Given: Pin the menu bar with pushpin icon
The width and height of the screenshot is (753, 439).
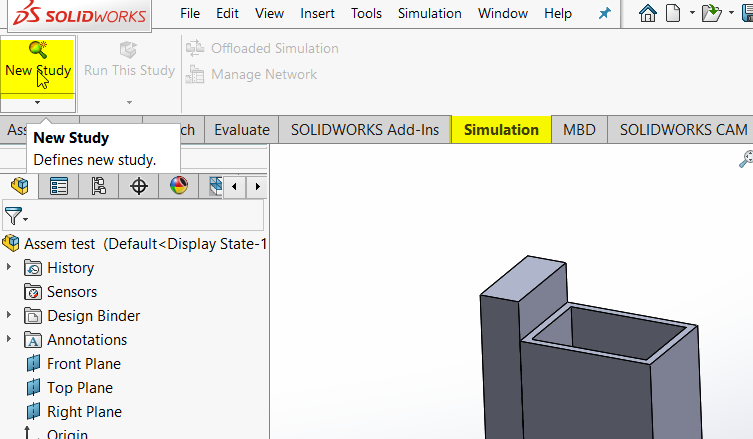Looking at the screenshot, I should pos(605,13).
